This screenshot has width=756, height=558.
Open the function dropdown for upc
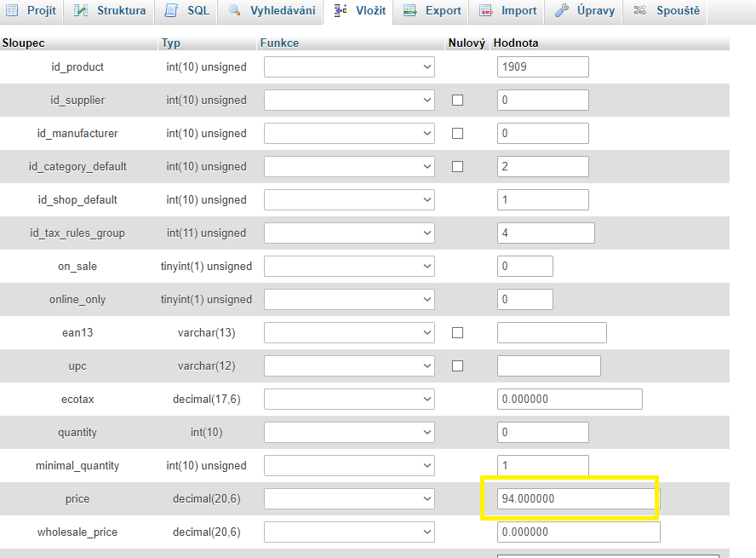click(x=349, y=366)
